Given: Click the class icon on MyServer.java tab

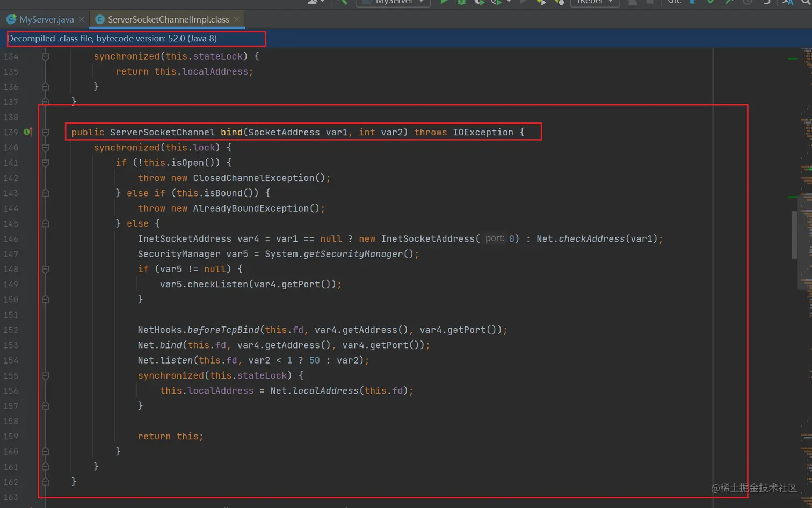Looking at the screenshot, I should (11, 19).
